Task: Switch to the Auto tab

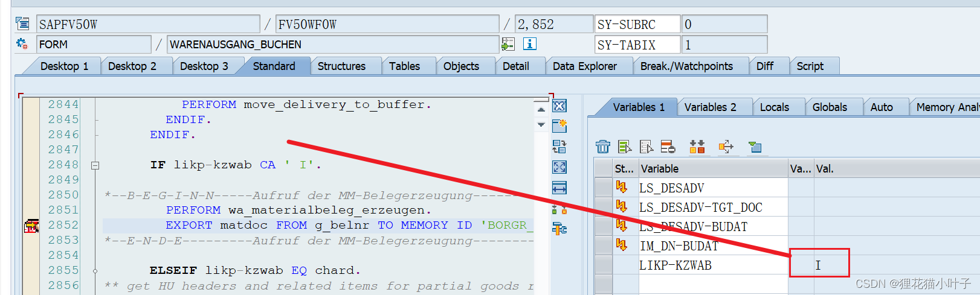Action: pyautogui.click(x=882, y=107)
